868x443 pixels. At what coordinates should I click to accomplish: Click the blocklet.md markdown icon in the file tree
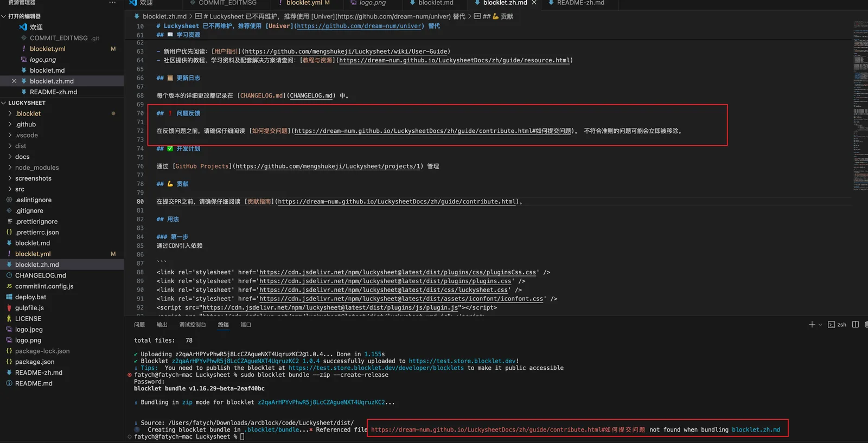pyautogui.click(x=9, y=243)
